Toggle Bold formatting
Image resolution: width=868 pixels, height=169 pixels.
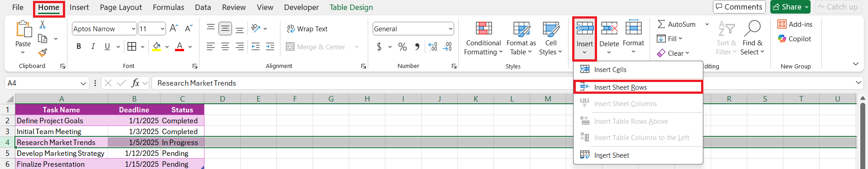(79, 46)
